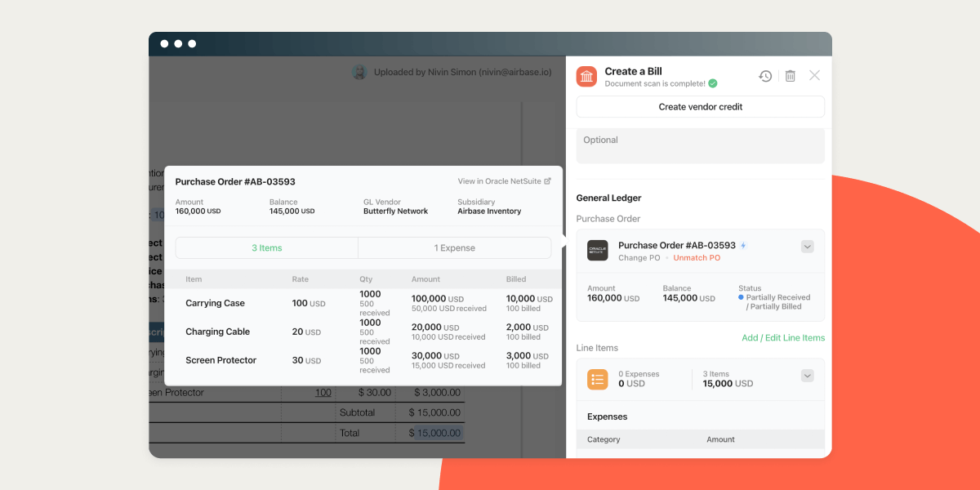Open bill history clock icon
This screenshot has height=490, width=980.
[765, 76]
